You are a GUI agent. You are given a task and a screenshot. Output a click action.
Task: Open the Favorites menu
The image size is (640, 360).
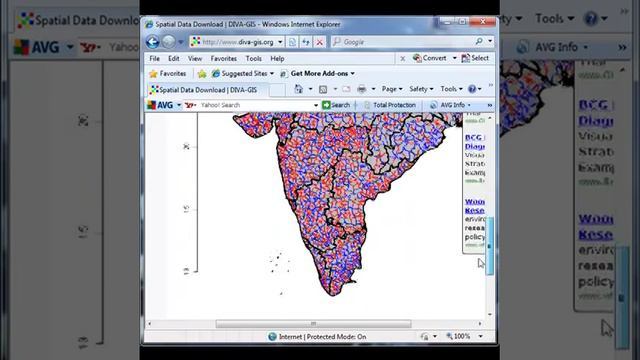(x=224, y=58)
